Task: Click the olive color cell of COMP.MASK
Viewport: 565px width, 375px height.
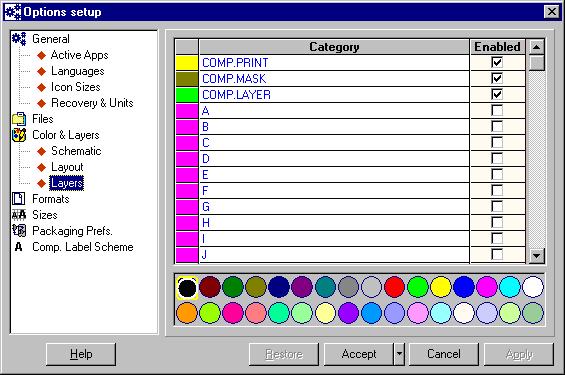Action: (187, 79)
